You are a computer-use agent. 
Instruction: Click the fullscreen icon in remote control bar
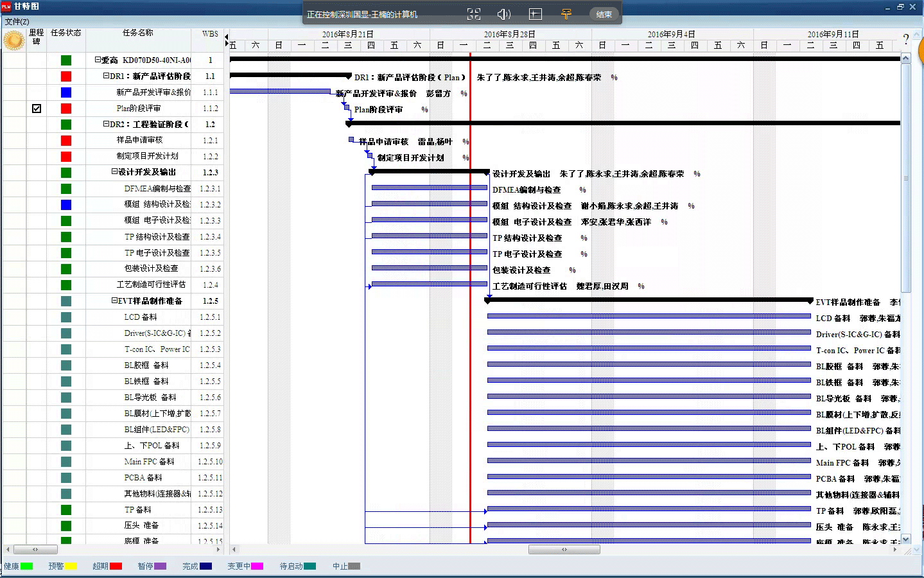[x=474, y=14]
